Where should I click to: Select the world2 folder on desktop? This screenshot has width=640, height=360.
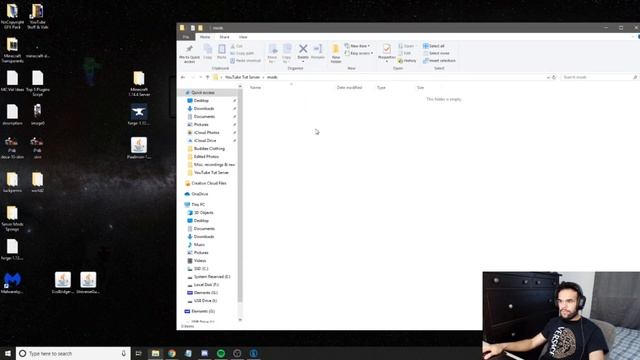click(x=37, y=182)
